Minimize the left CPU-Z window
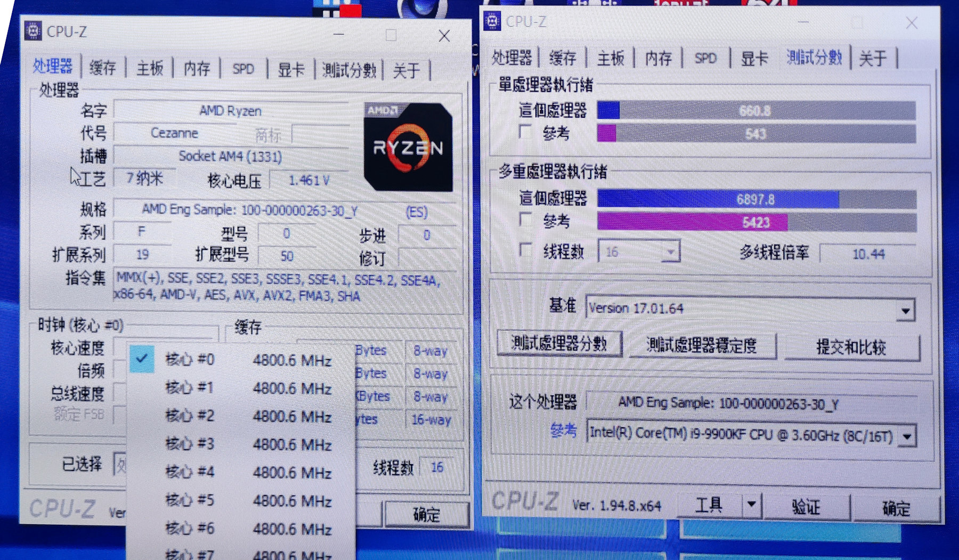959x560 pixels. coord(339,35)
